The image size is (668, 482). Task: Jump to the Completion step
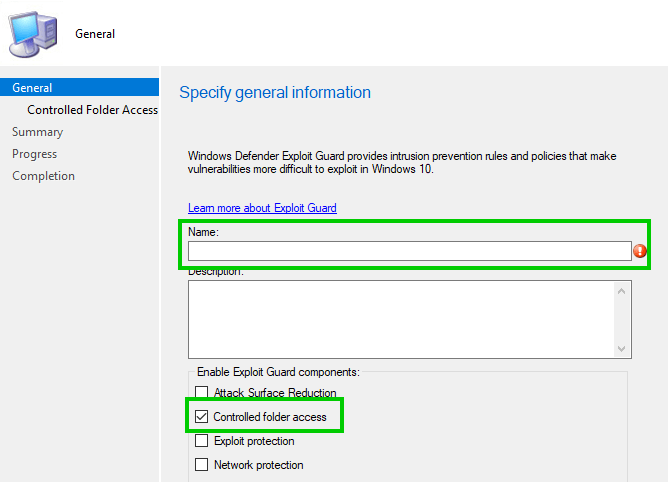point(43,176)
